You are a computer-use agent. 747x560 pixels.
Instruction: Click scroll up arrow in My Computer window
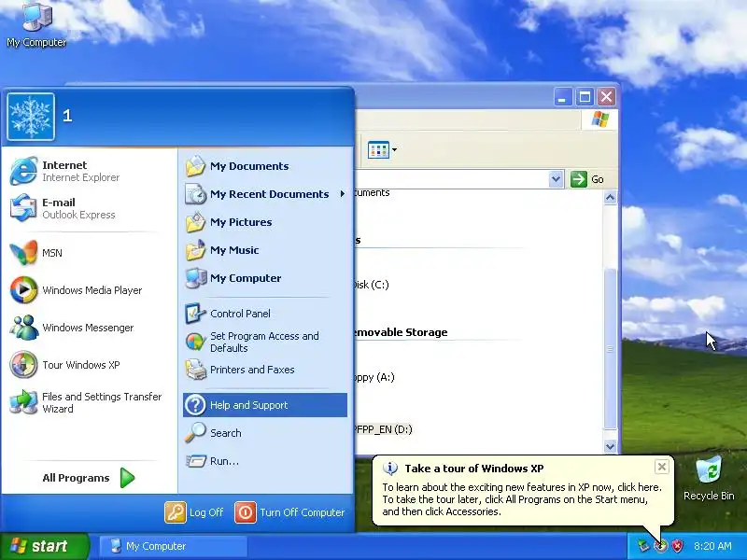(610, 198)
